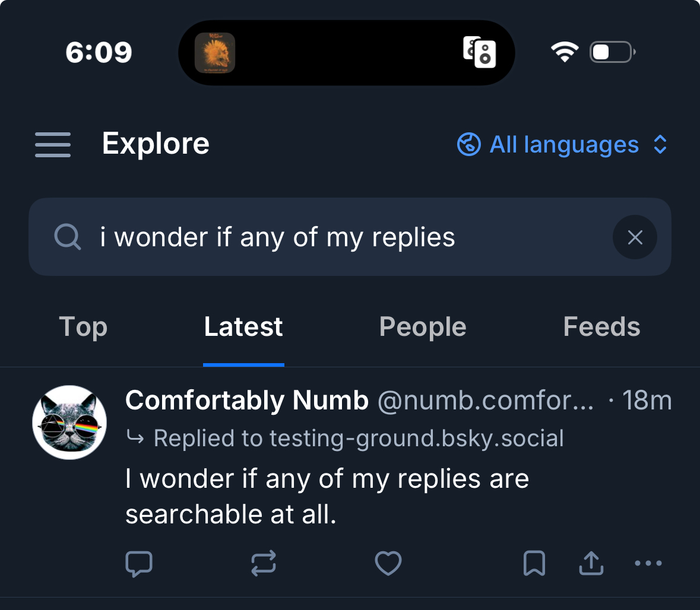The image size is (700, 610).
Task: Open the hamburger navigation menu
Action: 53,145
